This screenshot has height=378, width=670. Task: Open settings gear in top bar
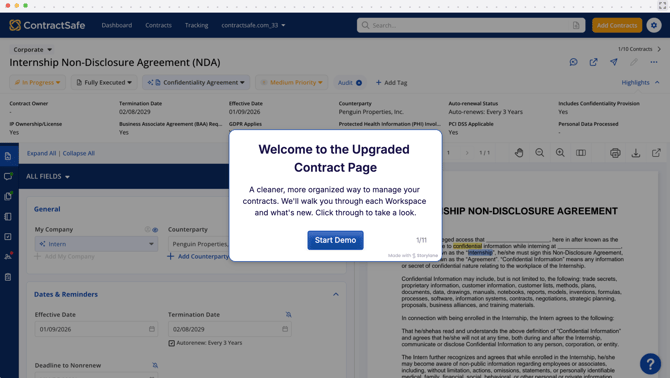654,25
